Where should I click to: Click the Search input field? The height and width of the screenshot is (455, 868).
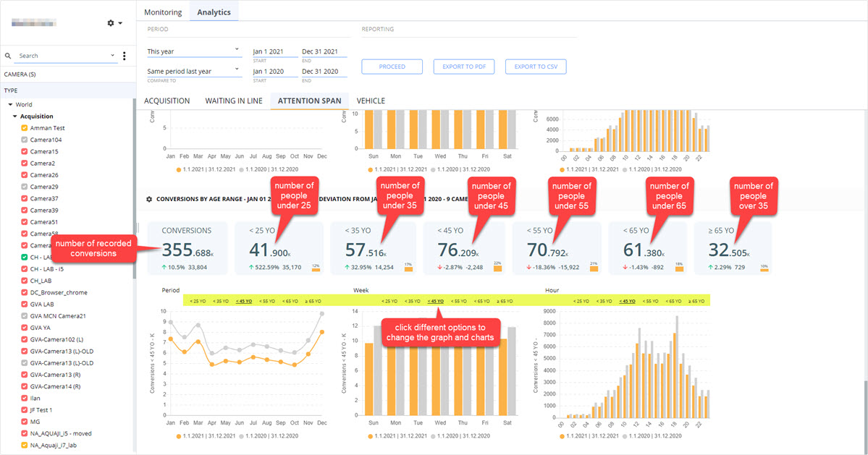point(65,56)
